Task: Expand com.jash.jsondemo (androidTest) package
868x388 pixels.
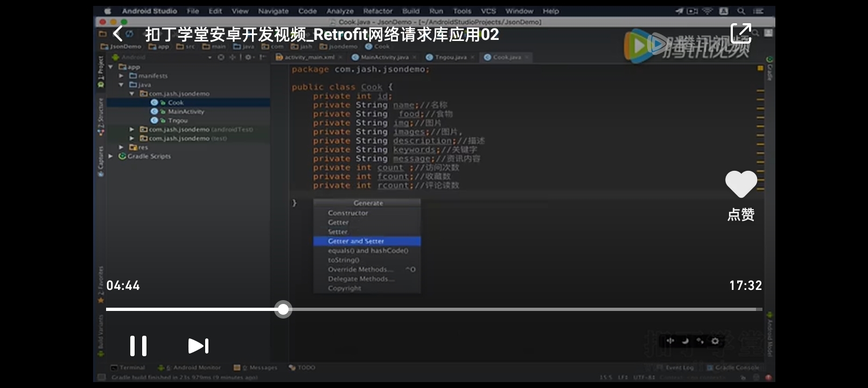Action: (x=132, y=129)
